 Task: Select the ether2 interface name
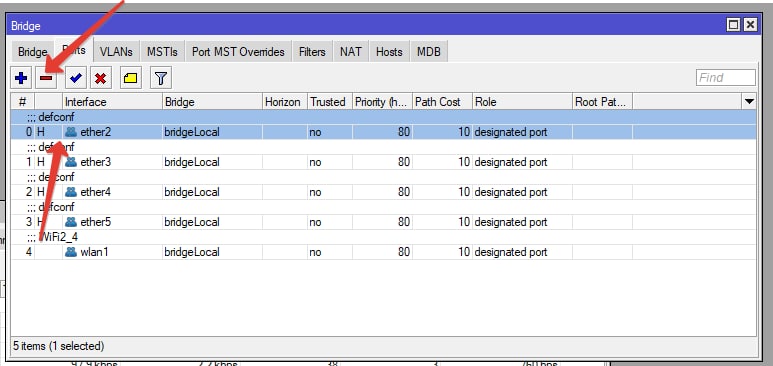click(96, 132)
